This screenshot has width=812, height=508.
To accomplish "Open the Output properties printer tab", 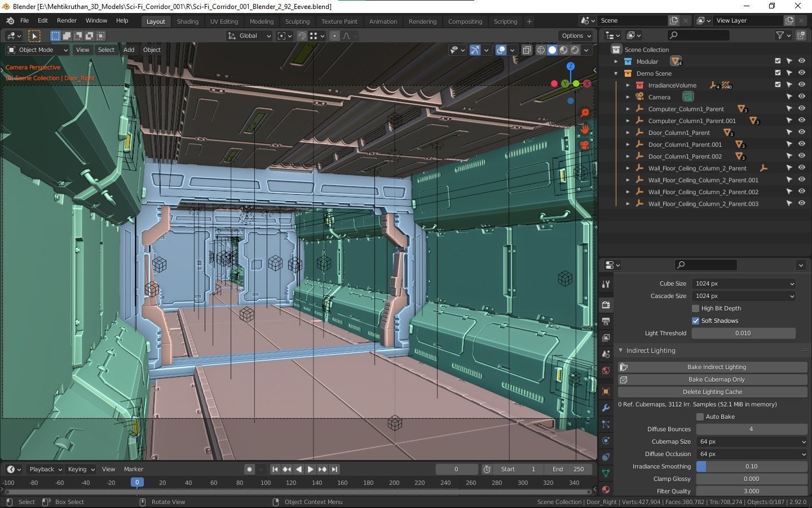I will (606, 321).
